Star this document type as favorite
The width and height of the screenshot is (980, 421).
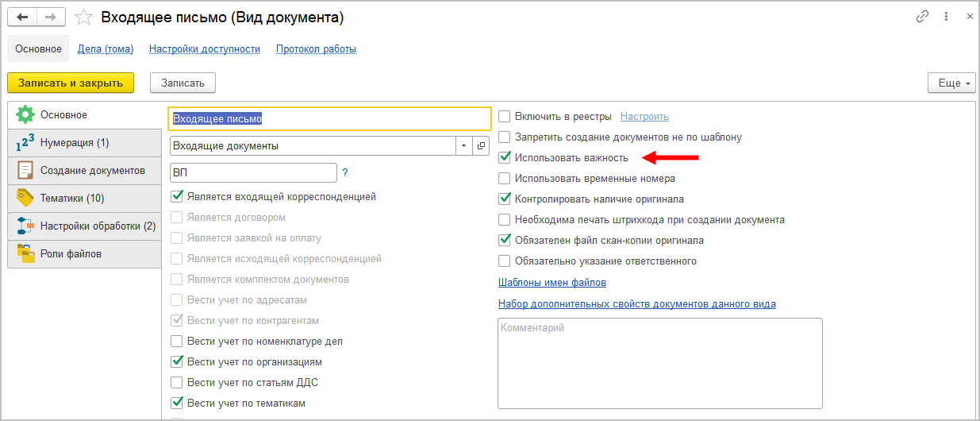(x=82, y=17)
